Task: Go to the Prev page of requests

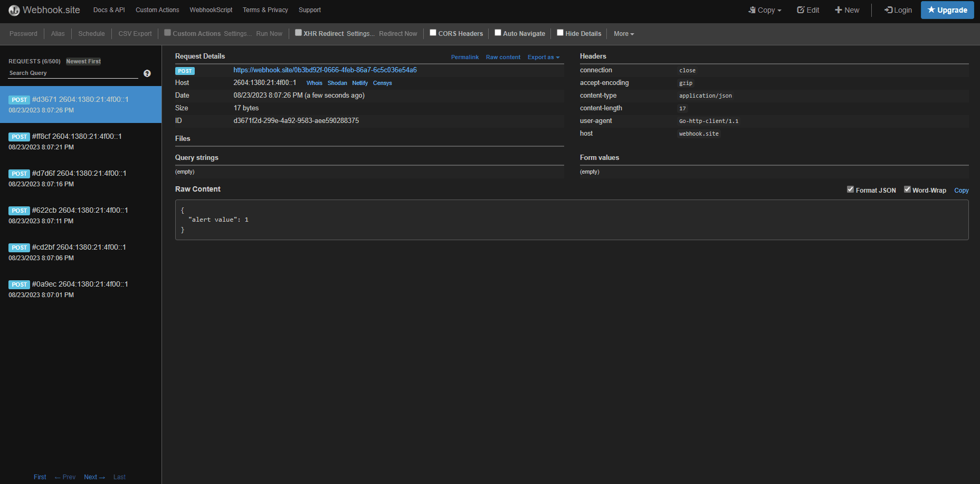Action: coord(65,477)
